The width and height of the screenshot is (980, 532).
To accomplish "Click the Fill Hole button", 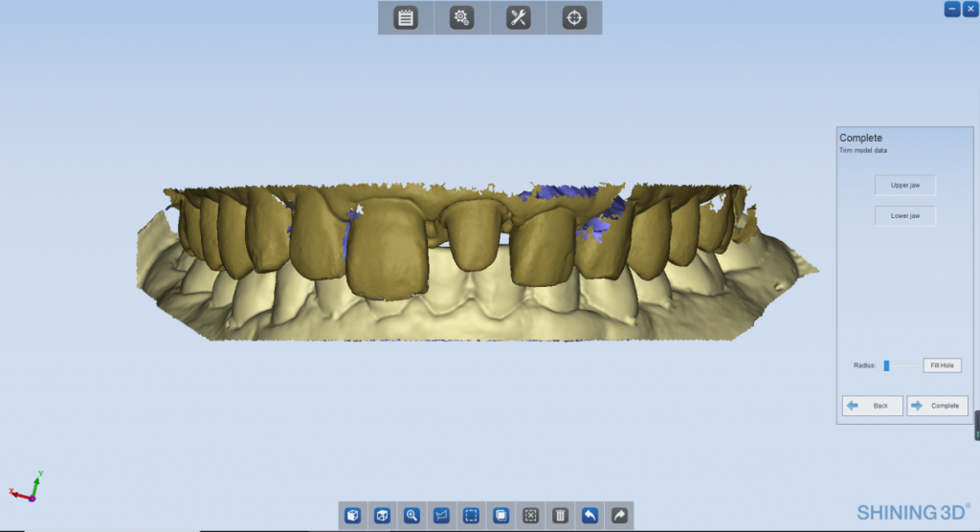I will point(942,366).
